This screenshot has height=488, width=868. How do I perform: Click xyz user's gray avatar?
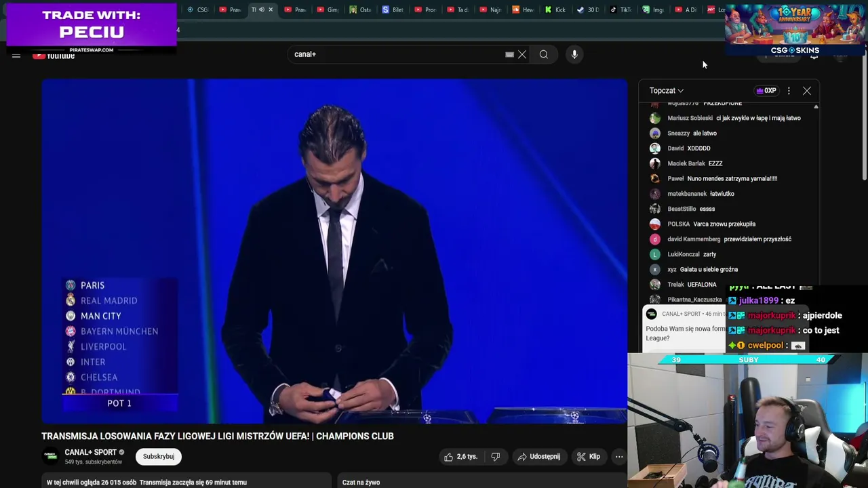point(654,269)
